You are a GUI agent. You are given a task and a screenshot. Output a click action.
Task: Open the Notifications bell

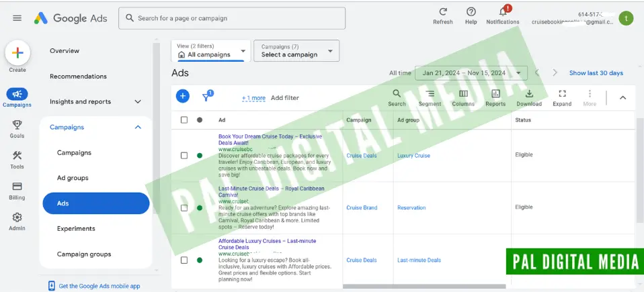(503, 12)
